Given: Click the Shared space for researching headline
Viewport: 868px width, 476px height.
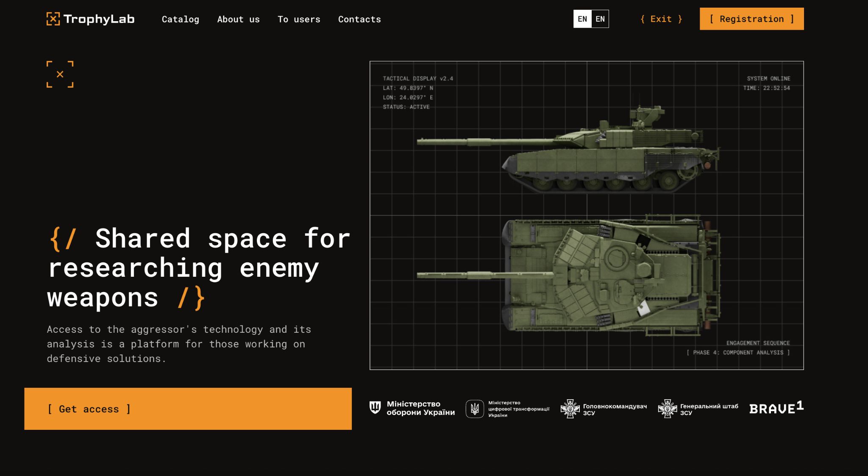Looking at the screenshot, I should tap(199, 268).
